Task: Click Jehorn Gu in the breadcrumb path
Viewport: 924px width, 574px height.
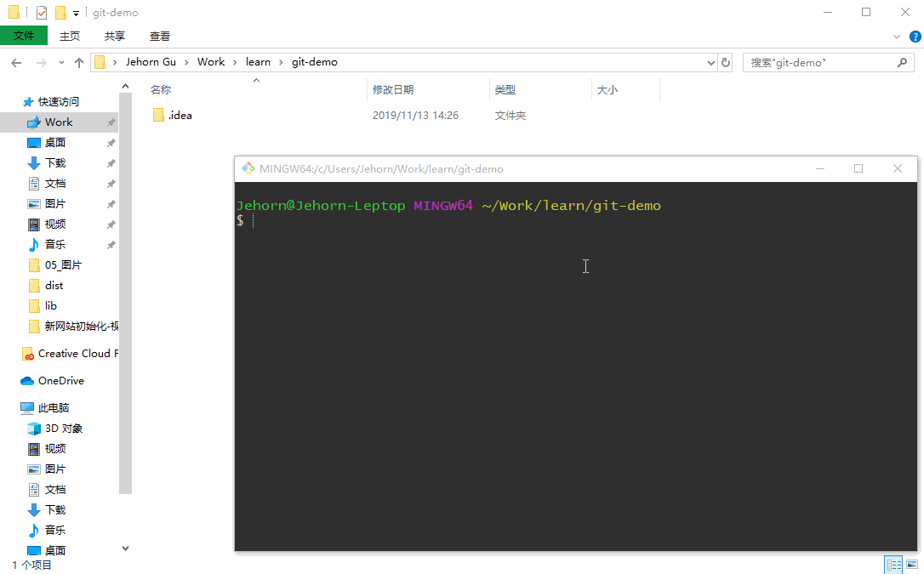Action: pos(151,62)
